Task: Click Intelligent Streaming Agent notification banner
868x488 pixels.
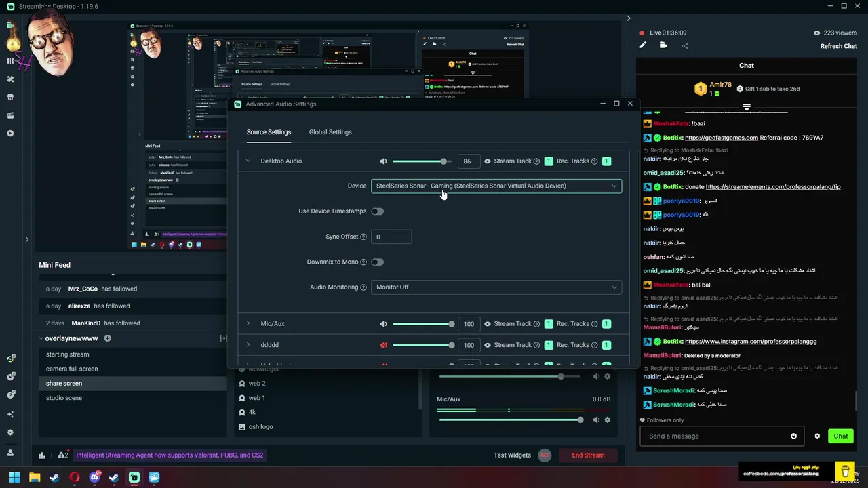Action: click(170, 455)
